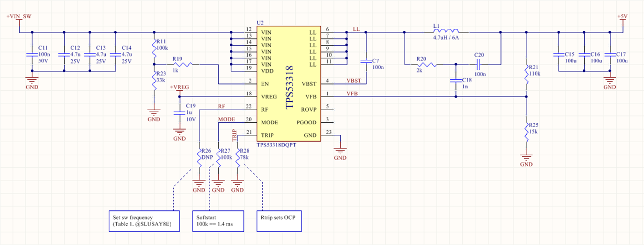The width and height of the screenshot is (644, 245).
Task: Select capacitor C19 symbol
Action: click(x=180, y=113)
